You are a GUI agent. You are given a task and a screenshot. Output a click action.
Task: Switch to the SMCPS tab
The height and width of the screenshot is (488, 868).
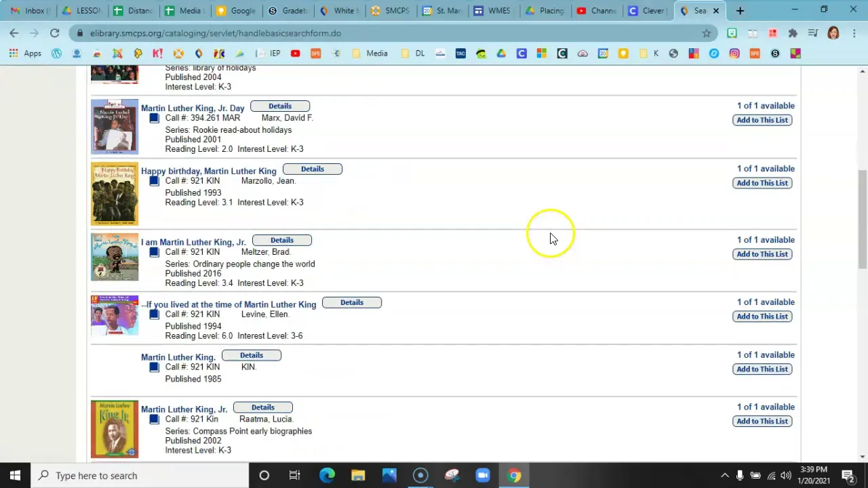tap(391, 10)
